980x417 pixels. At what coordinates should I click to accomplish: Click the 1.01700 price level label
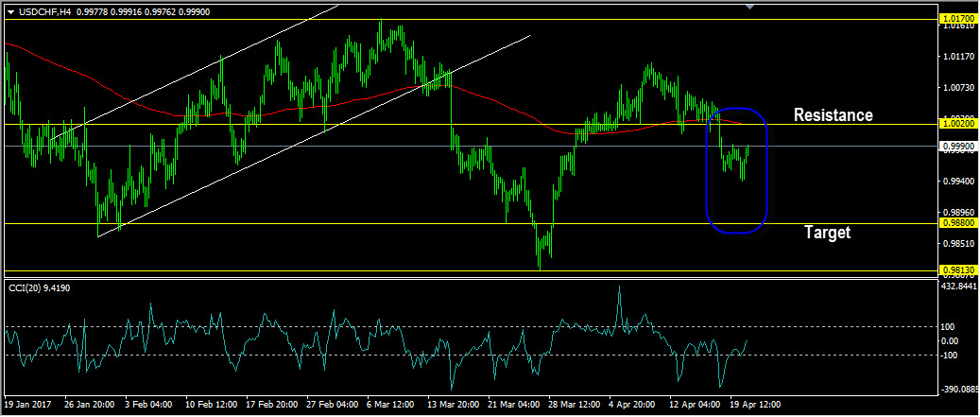click(x=957, y=19)
